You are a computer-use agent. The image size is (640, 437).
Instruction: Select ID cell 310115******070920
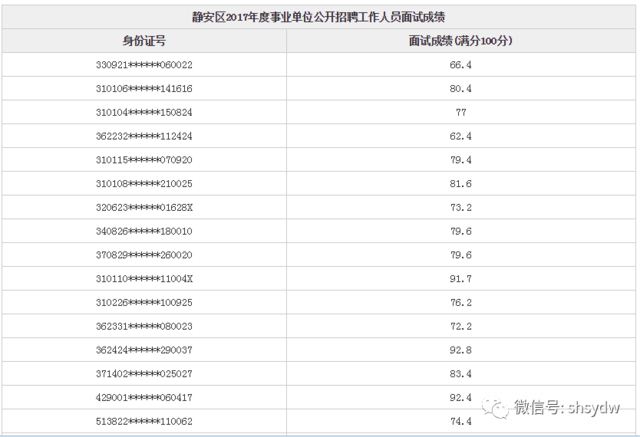[144, 160]
